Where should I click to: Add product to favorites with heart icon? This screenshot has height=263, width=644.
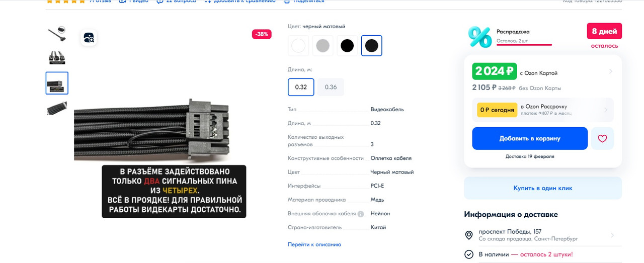click(x=602, y=138)
